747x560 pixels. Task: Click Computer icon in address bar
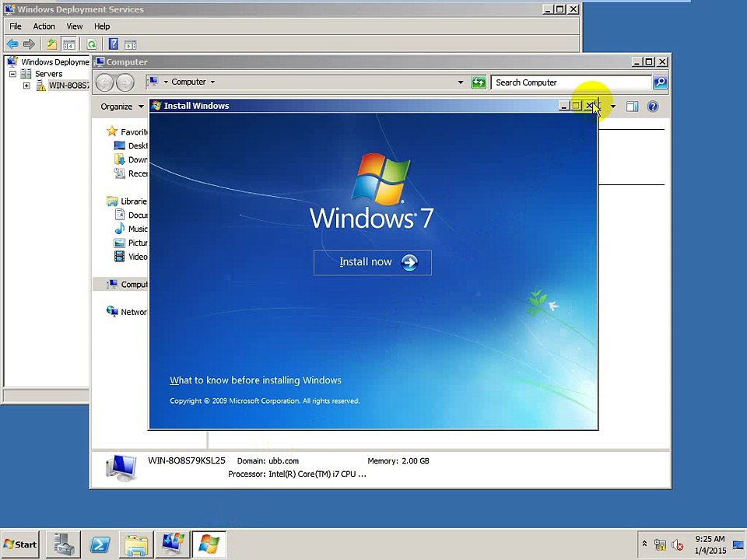(153, 82)
